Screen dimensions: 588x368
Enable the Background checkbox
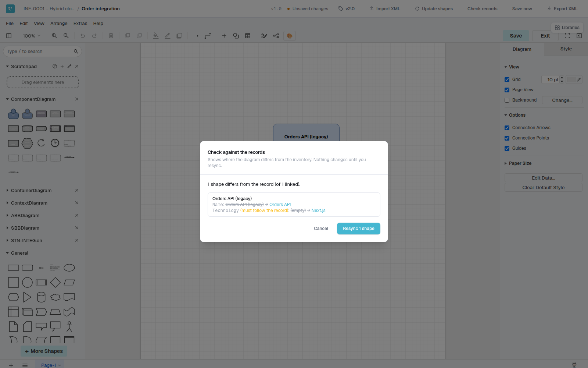(507, 100)
